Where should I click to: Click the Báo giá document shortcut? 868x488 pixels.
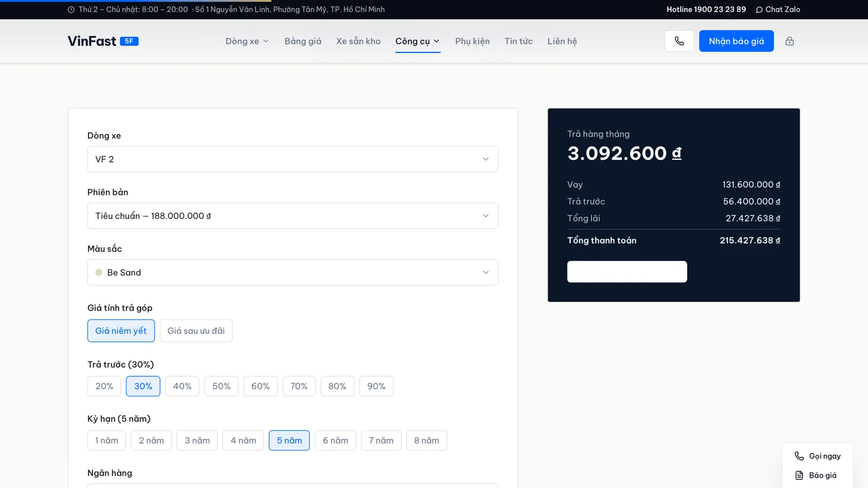click(x=816, y=476)
